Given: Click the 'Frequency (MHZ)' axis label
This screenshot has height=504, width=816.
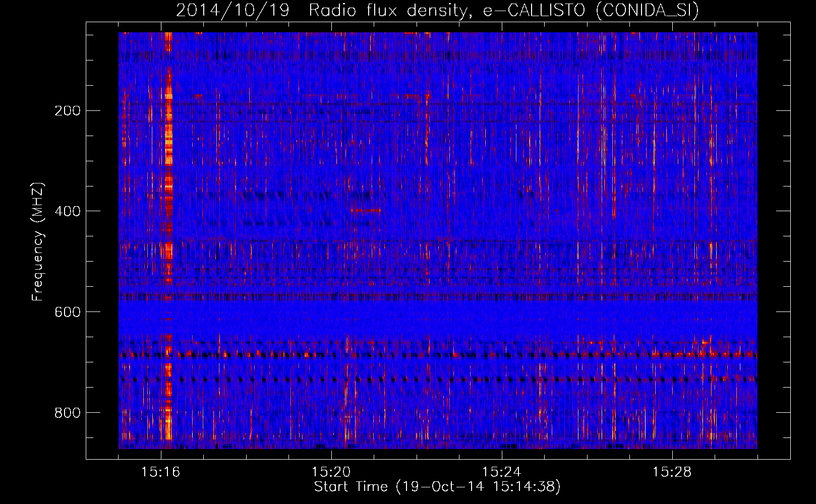Looking at the screenshot, I should (38, 241).
